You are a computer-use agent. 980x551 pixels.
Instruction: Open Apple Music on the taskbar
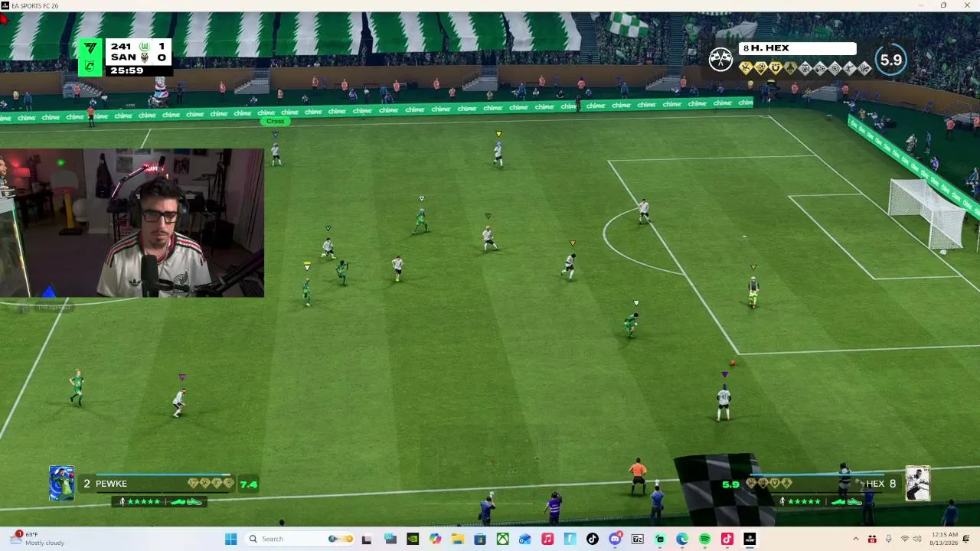coord(547,539)
